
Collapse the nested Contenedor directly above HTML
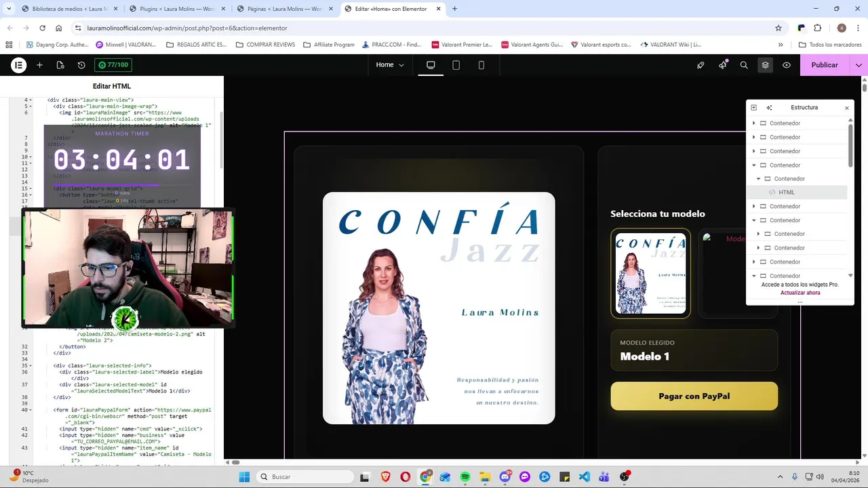759,179
